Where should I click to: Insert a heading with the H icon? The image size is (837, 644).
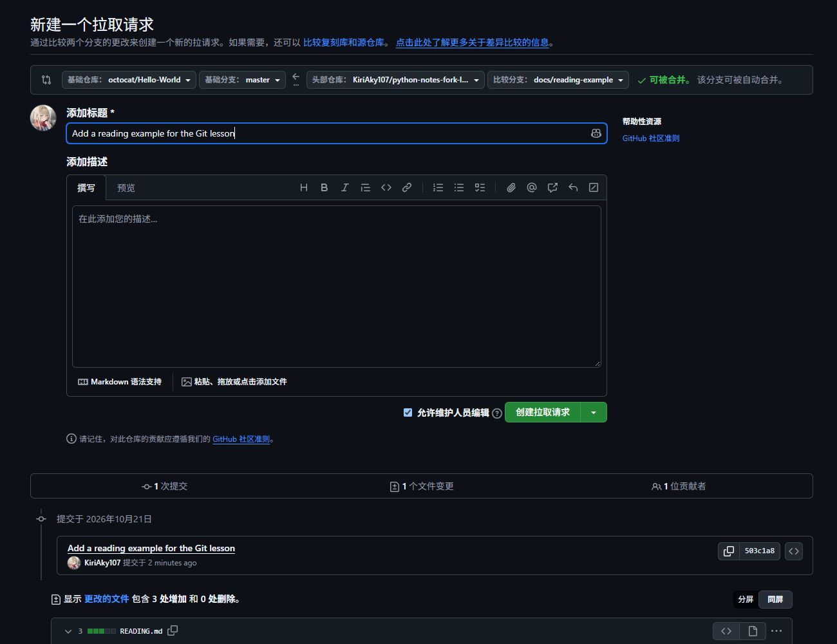304,187
